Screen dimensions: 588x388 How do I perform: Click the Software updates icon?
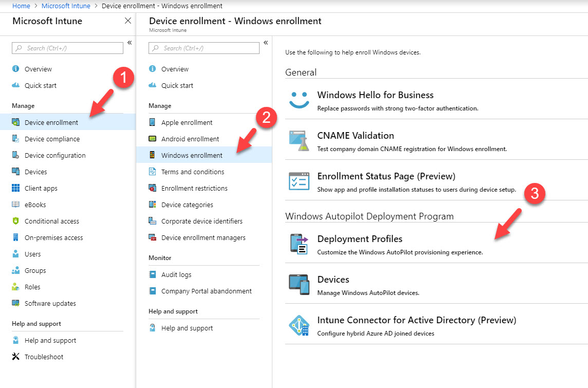(16, 303)
